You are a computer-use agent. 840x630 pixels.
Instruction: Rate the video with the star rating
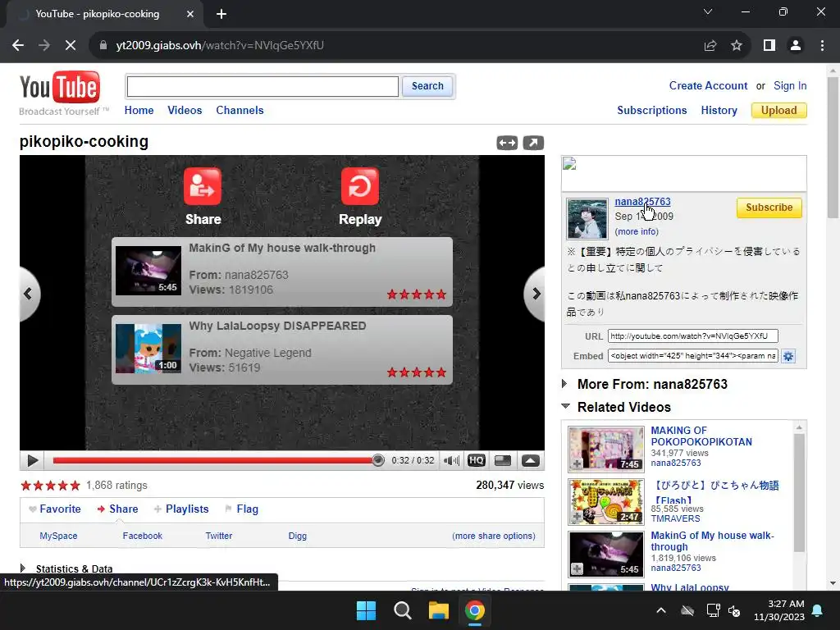tap(50, 486)
